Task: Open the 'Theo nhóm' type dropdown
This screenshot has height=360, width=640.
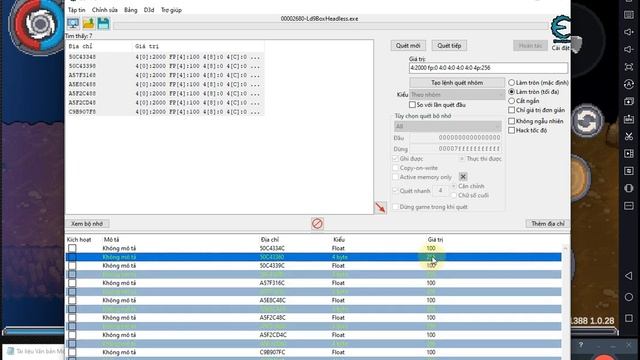Action: click(x=457, y=95)
